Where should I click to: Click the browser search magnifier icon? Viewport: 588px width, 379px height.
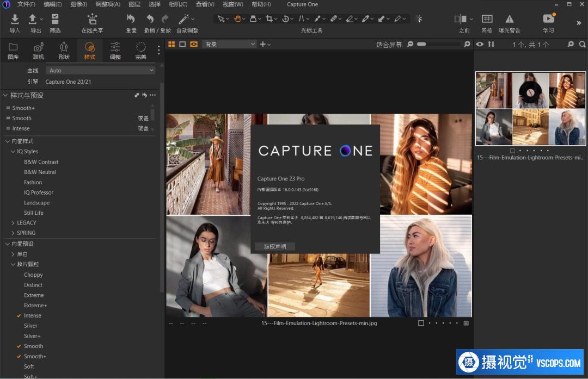(x=582, y=44)
